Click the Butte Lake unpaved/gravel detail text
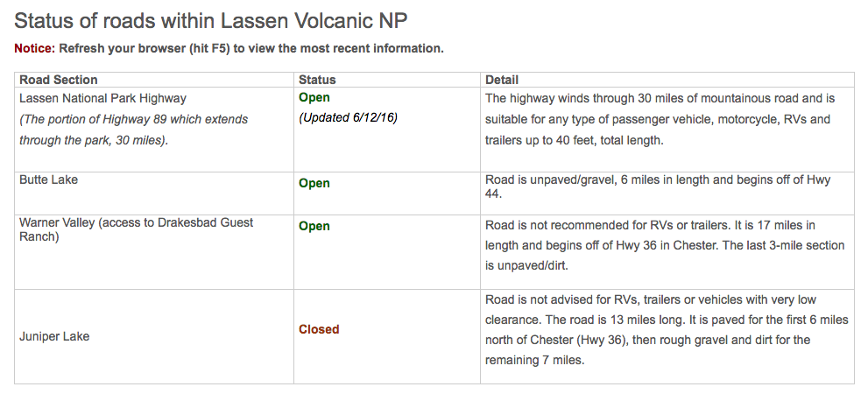This screenshot has width=868, height=401. 658,188
